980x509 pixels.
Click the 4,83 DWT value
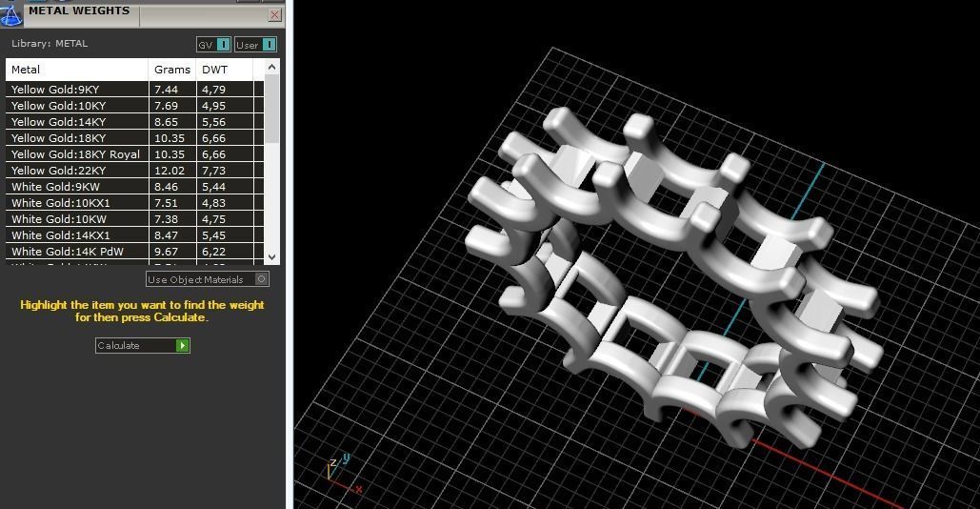point(213,203)
